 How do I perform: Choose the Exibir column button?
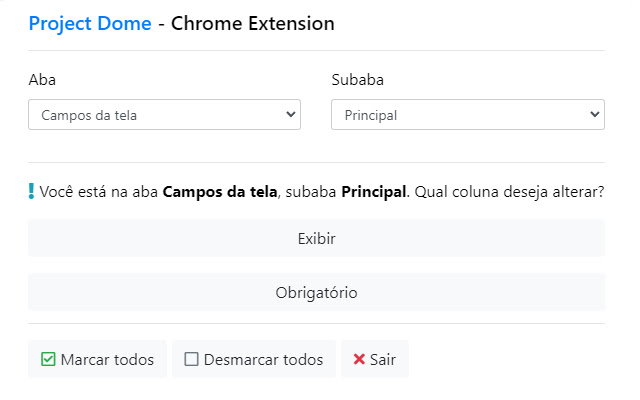point(316,239)
